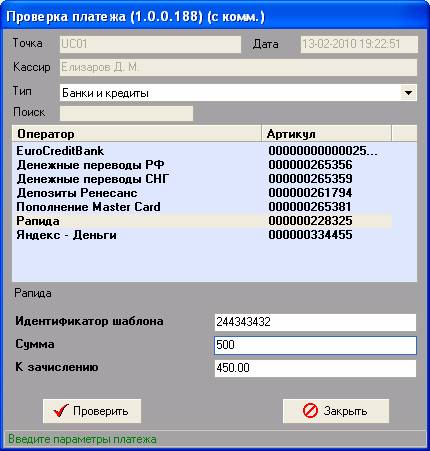Click the red prohibition icon on Закрыть
This screenshot has height=451, width=430.
[310, 411]
